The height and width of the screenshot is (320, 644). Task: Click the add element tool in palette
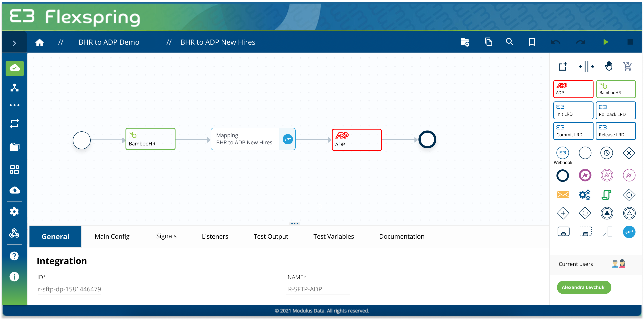click(x=562, y=67)
